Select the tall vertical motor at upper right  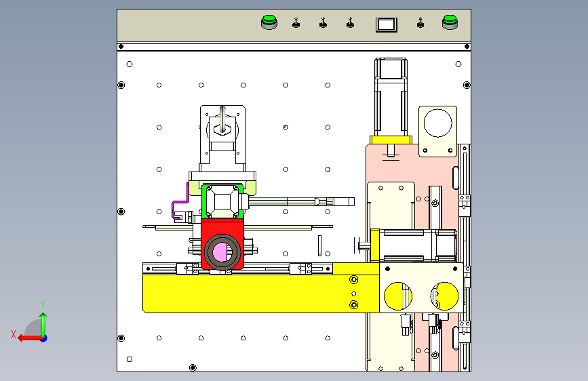click(391, 98)
